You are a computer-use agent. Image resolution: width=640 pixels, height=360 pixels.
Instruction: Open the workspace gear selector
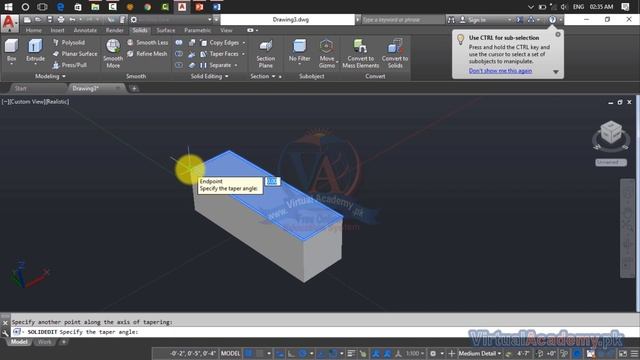coord(133,19)
